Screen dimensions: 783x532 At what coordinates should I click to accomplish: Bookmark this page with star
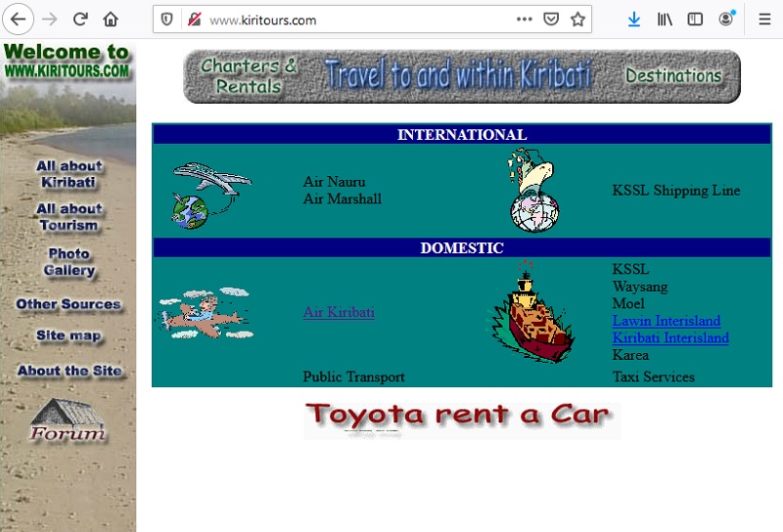point(577,20)
